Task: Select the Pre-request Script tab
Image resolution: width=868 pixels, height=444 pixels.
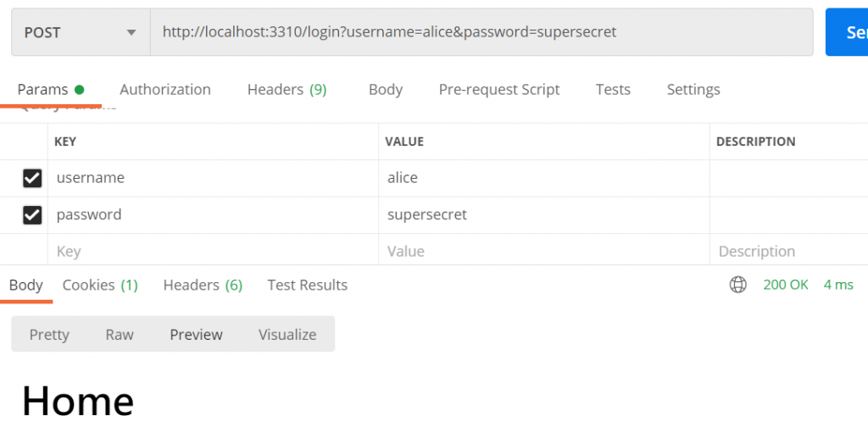Action: click(x=499, y=90)
